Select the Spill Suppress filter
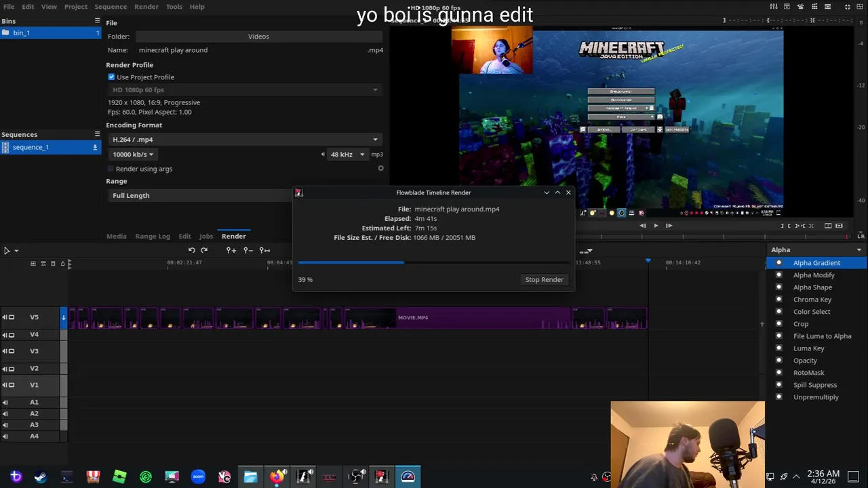The height and width of the screenshot is (488, 868). (815, 385)
